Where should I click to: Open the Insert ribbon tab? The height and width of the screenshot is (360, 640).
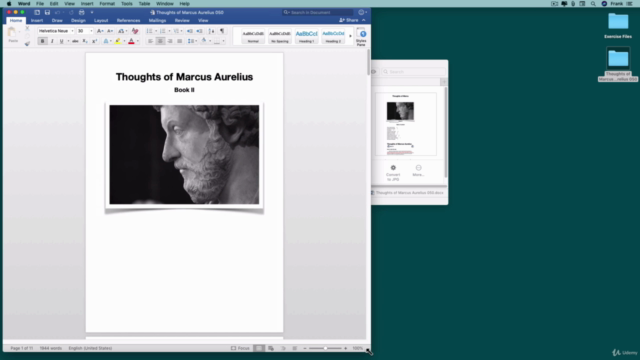[x=37, y=20]
